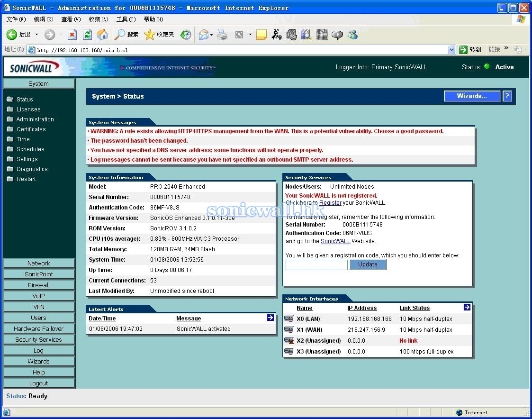Open the SonicPoint section in sidebar
532x419 pixels.
(x=39, y=274)
